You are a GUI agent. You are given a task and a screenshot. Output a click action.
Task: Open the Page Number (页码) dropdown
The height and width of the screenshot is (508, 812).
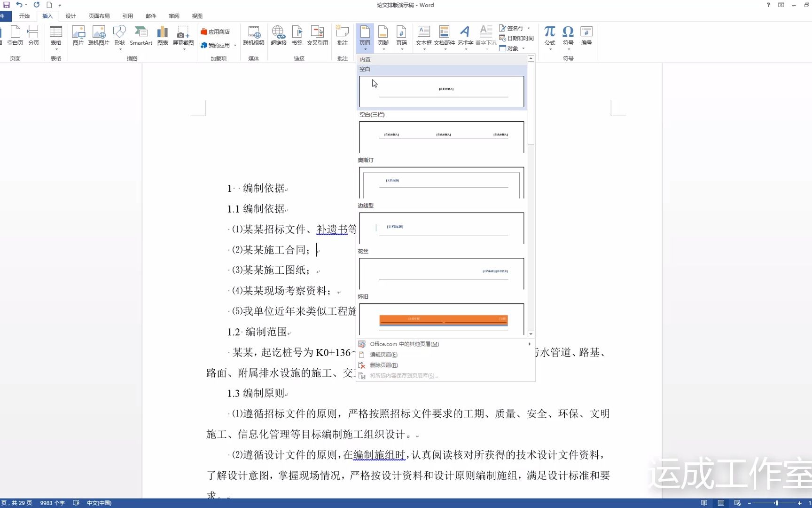tap(402, 38)
